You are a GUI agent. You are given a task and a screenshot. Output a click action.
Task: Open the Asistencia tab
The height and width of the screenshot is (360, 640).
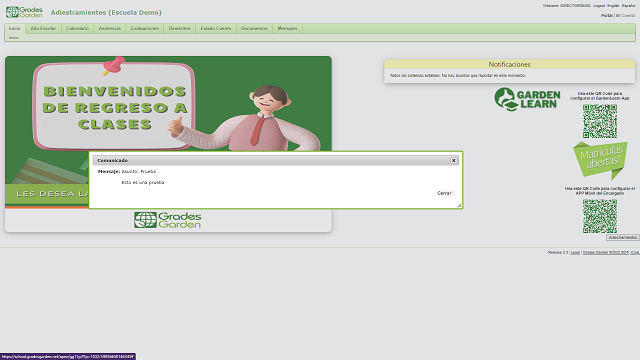point(110,28)
